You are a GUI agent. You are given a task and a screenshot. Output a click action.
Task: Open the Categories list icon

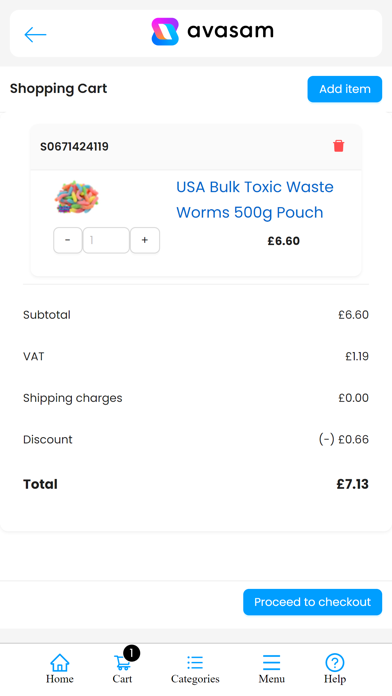[195, 663]
